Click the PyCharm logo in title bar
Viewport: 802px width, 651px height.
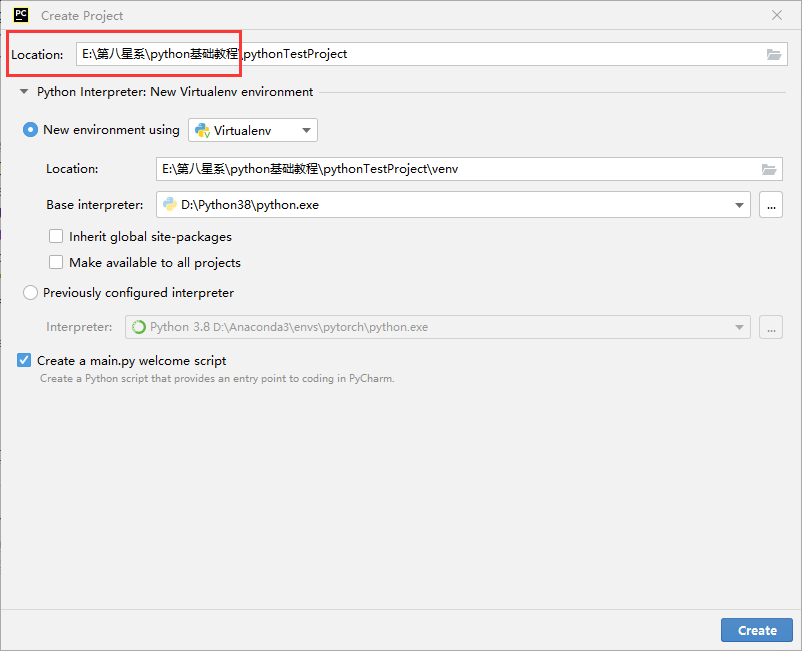coord(21,15)
